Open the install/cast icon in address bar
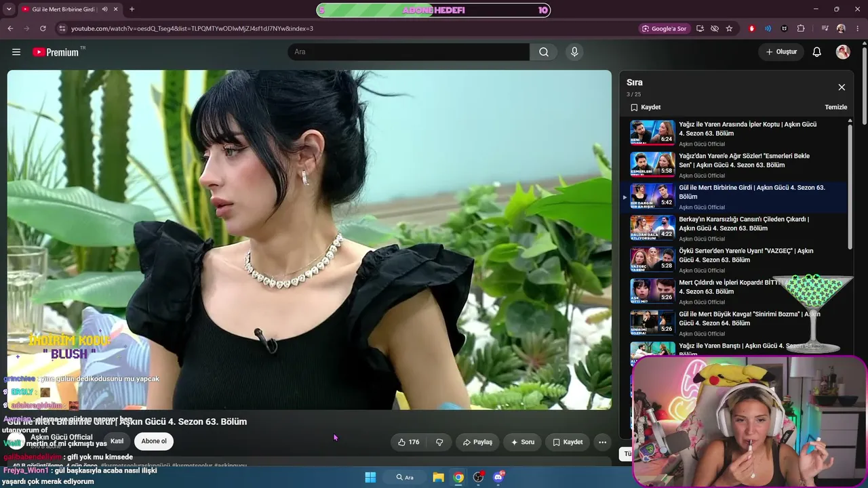This screenshot has height=488, width=868. (700, 28)
